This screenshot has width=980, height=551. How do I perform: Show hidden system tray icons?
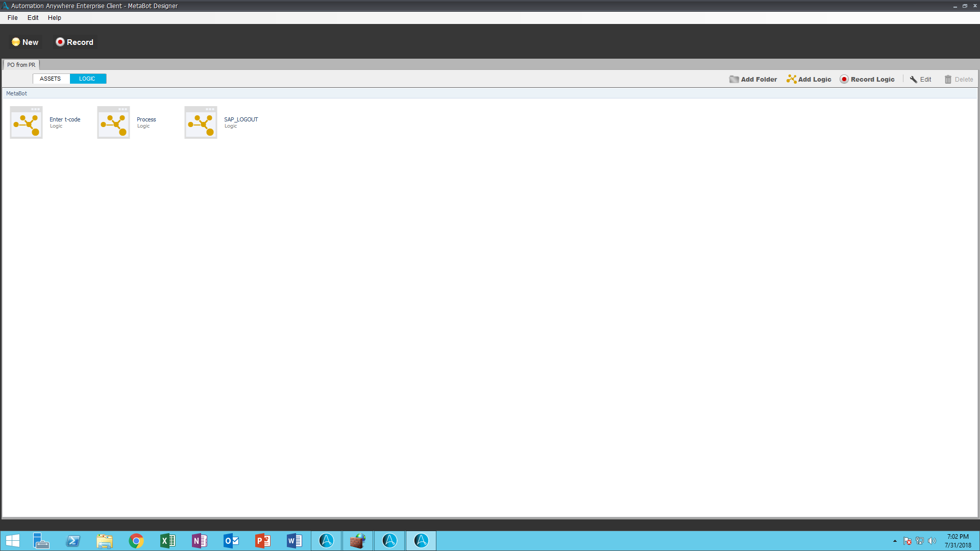(895, 541)
